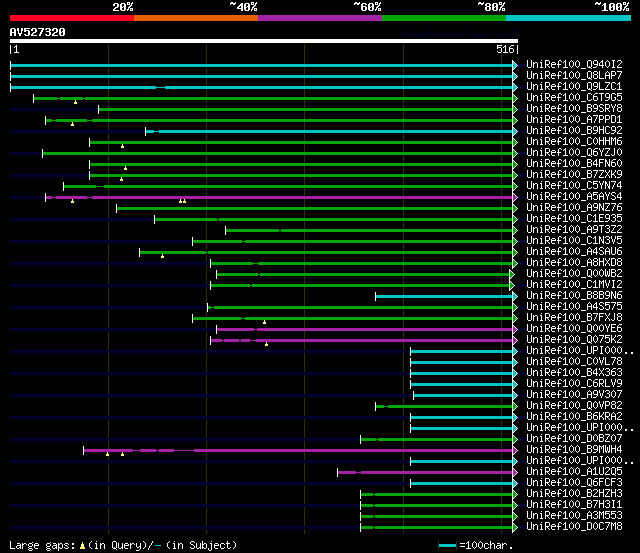The height and width of the screenshot is (553, 640).
Task: Click the UniRef100_Q00WB2 label
Action: coord(574,274)
